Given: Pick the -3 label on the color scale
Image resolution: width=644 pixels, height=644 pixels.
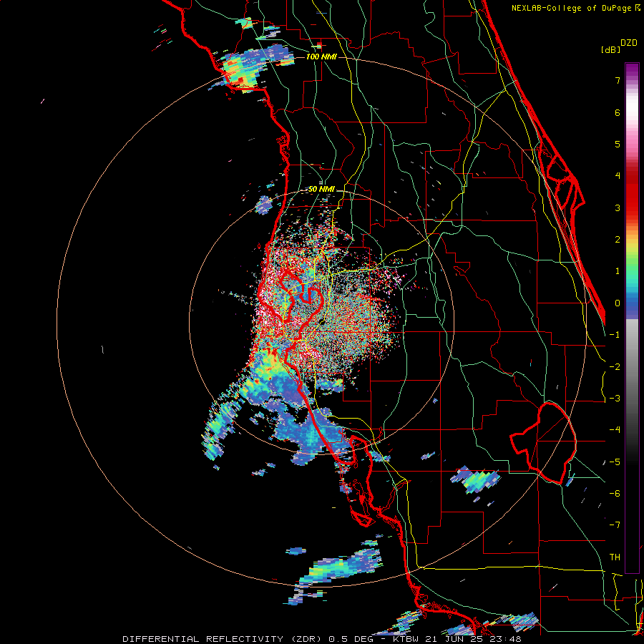Looking at the screenshot, I should 615,399.
